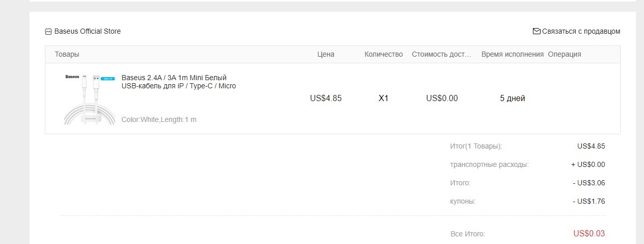The width and height of the screenshot is (644, 244).
Task: Click the Количество column header
Action: (384, 54)
